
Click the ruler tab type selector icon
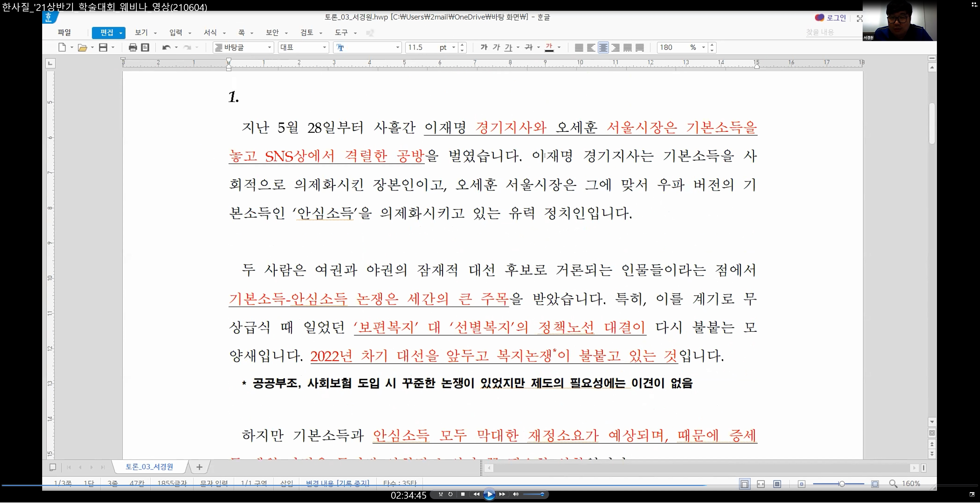[50, 63]
